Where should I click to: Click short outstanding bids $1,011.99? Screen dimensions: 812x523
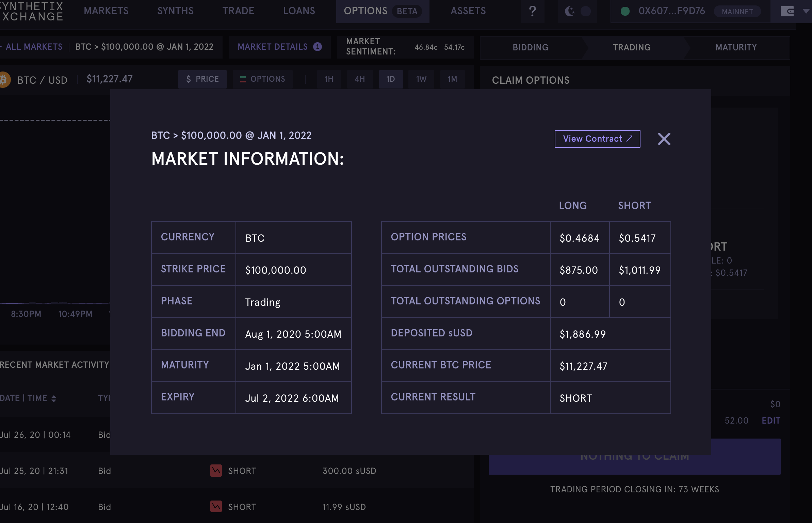pos(639,270)
